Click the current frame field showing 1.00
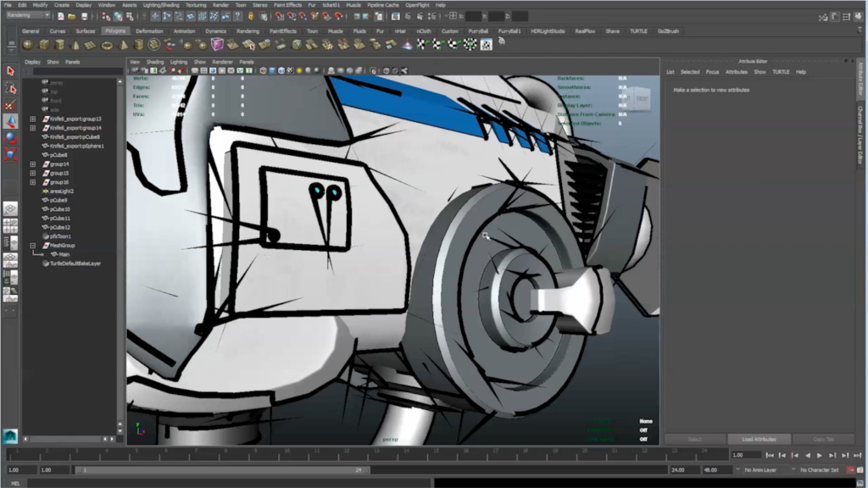The width and height of the screenshot is (868, 488). click(746, 455)
